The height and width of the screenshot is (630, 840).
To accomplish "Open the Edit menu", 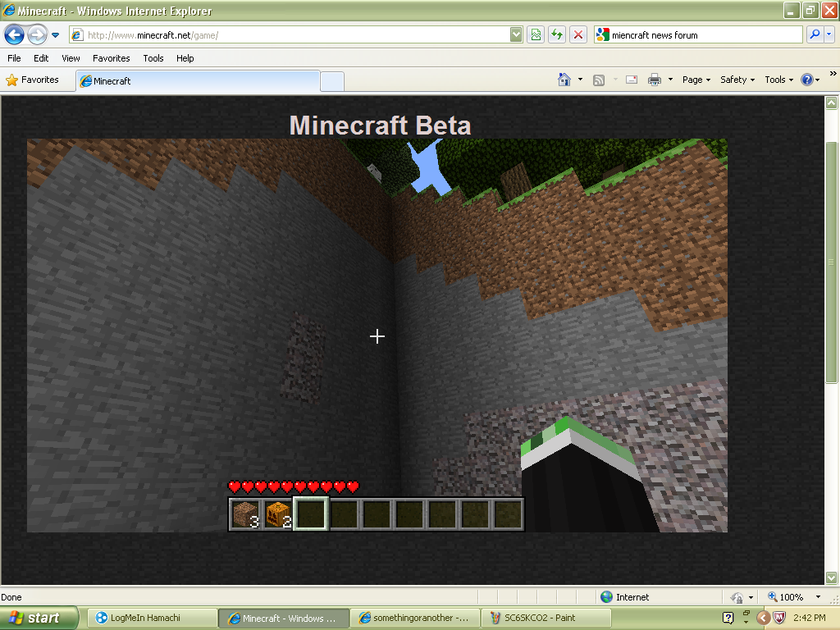I will 41,58.
